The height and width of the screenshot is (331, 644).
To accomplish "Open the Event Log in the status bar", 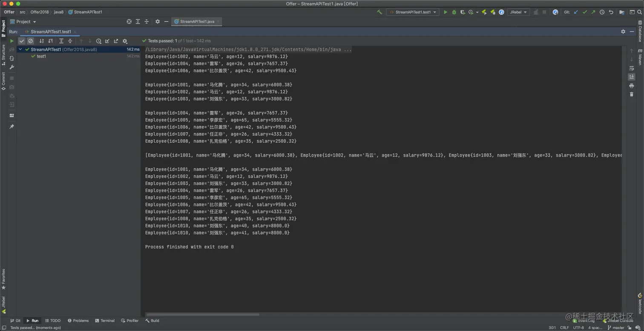I will (584, 320).
